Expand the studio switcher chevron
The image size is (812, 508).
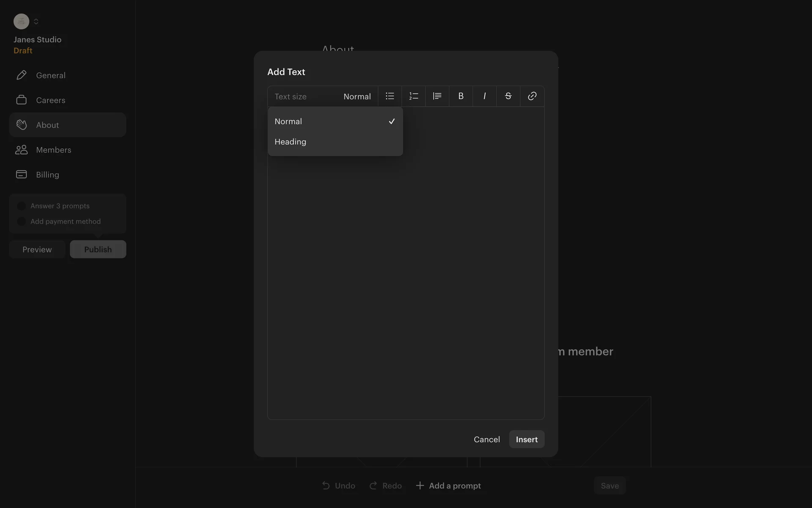[x=36, y=21]
